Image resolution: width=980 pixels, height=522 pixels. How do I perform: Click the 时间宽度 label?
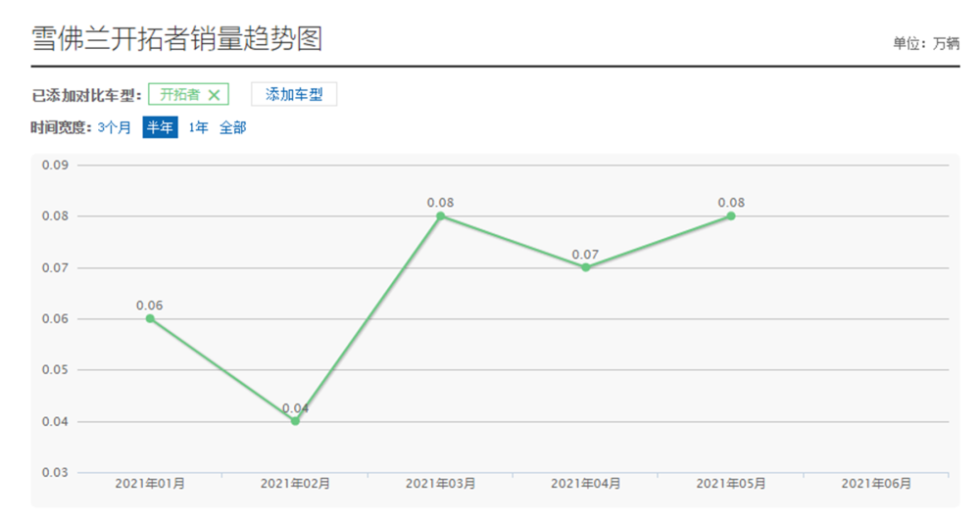[61, 127]
